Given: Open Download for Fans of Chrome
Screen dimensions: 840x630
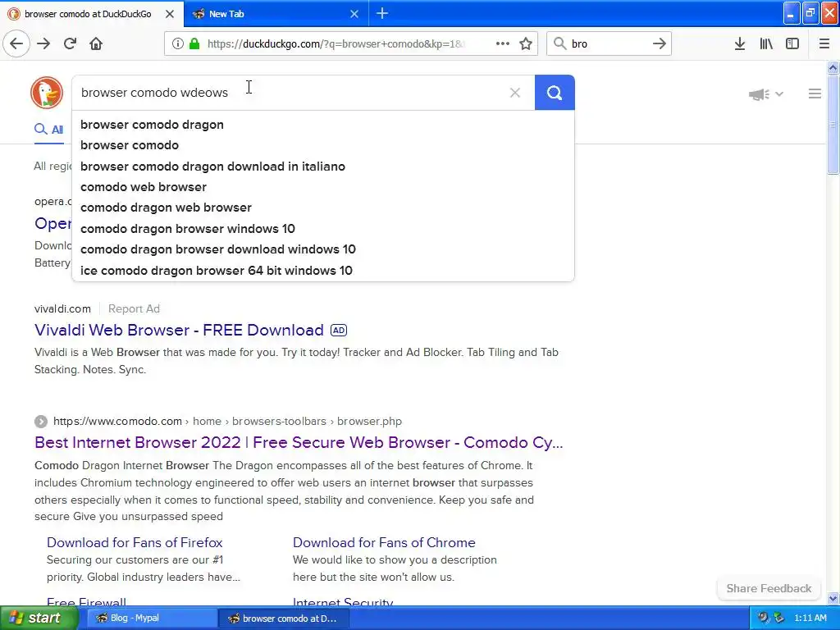Looking at the screenshot, I should (x=384, y=542).
